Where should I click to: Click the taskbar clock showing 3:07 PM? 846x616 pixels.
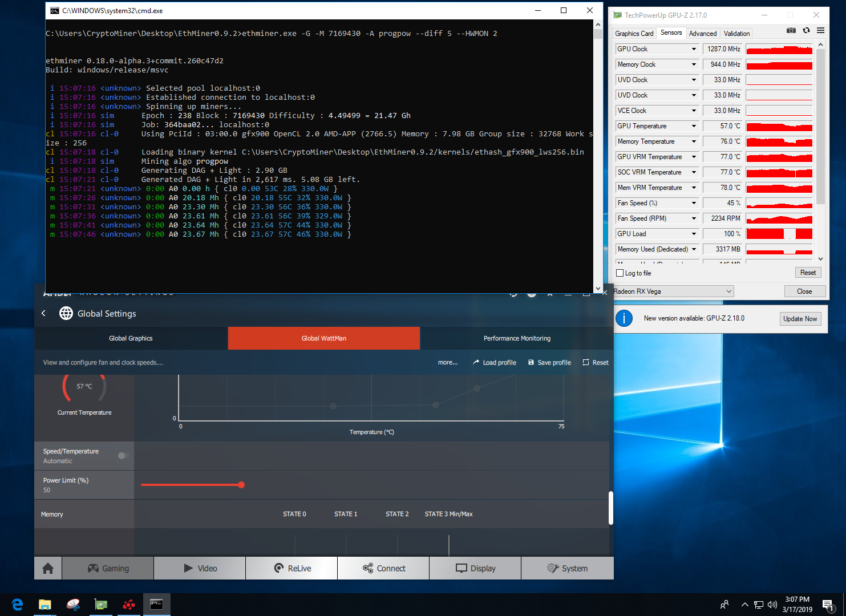(x=797, y=605)
